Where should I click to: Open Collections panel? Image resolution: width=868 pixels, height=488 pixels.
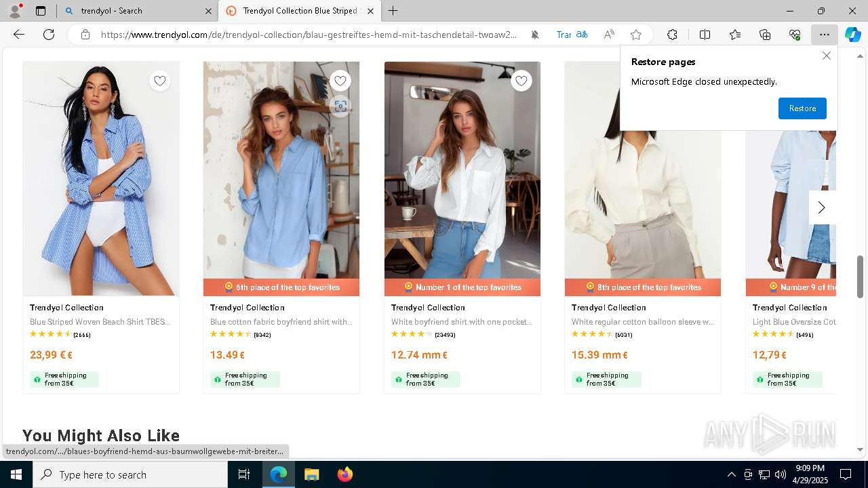point(765,35)
